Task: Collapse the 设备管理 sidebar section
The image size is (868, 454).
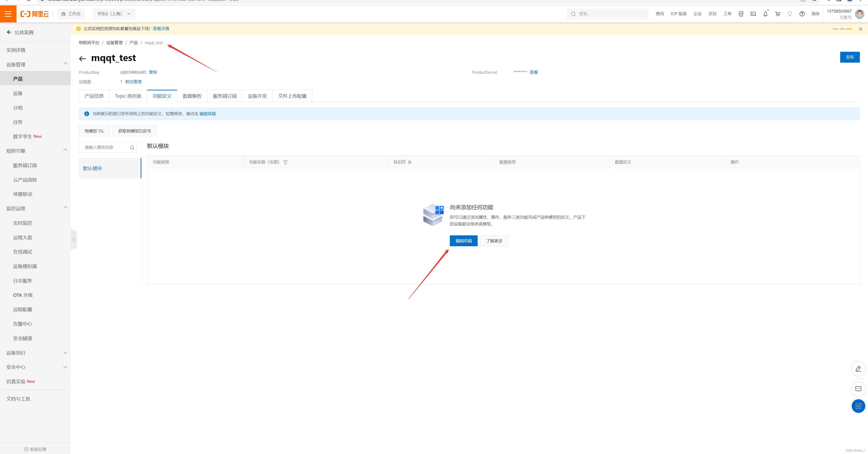Action: point(65,64)
